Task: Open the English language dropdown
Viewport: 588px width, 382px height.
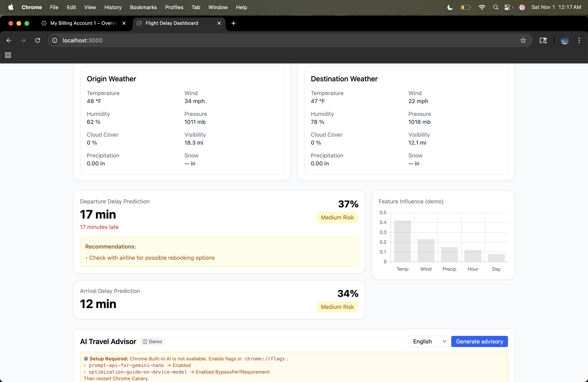Action: [428, 341]
